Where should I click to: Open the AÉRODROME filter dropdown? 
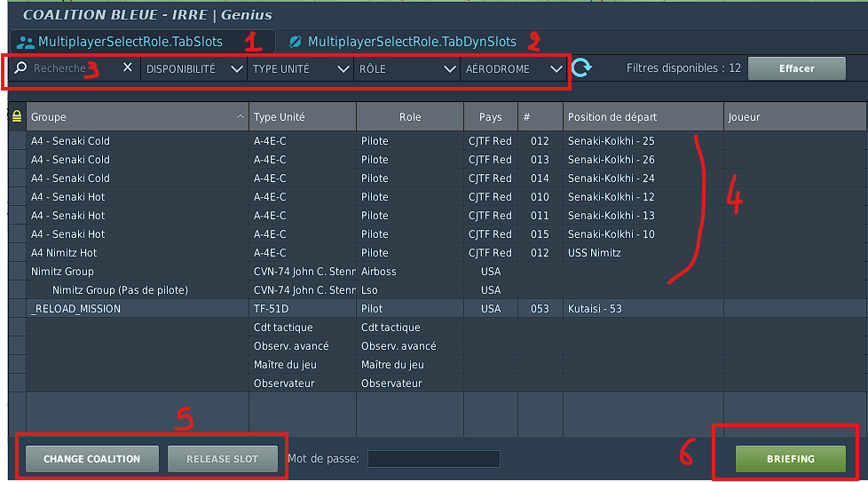513,68
